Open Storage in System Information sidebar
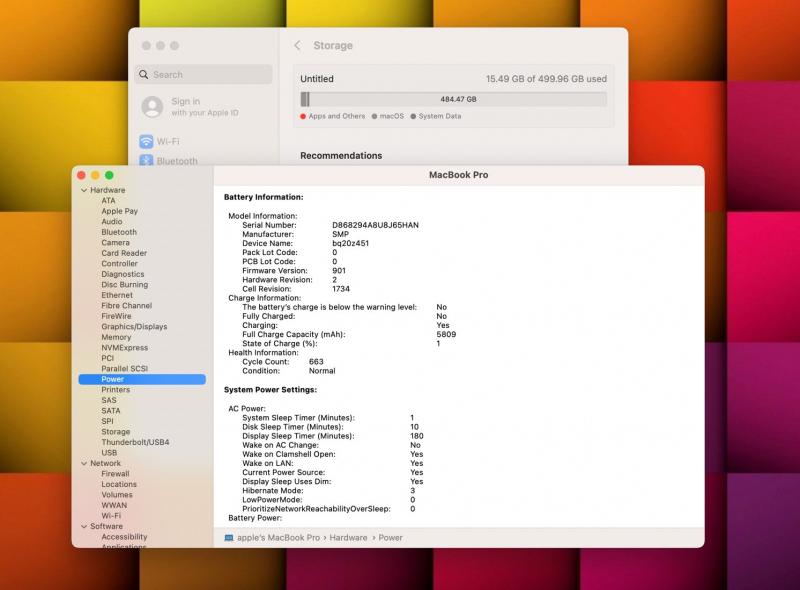Image resolution: width=800 pixels, height=590 pixels. pyautogui.click(x=115, y=432)
